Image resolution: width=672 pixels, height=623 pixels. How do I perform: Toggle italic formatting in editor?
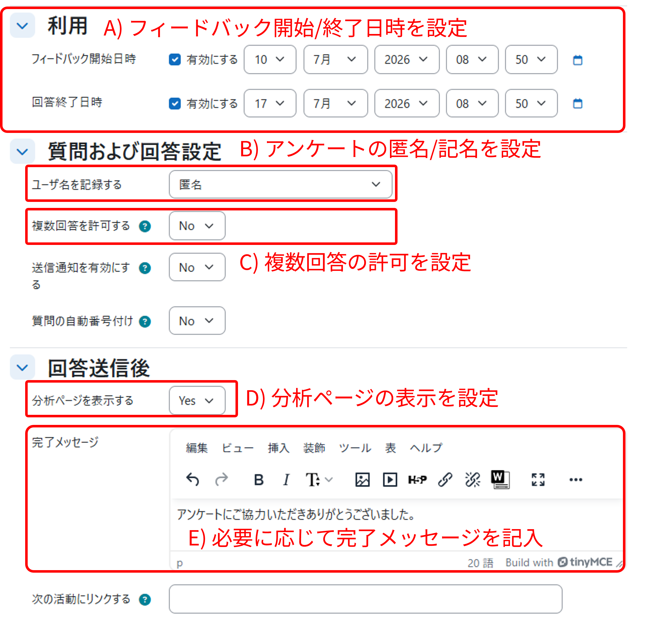pyautogui.click(x=286, y=479)
